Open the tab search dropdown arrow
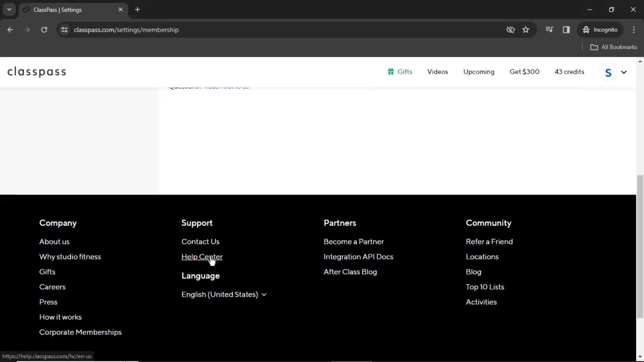 coord(9,9)
